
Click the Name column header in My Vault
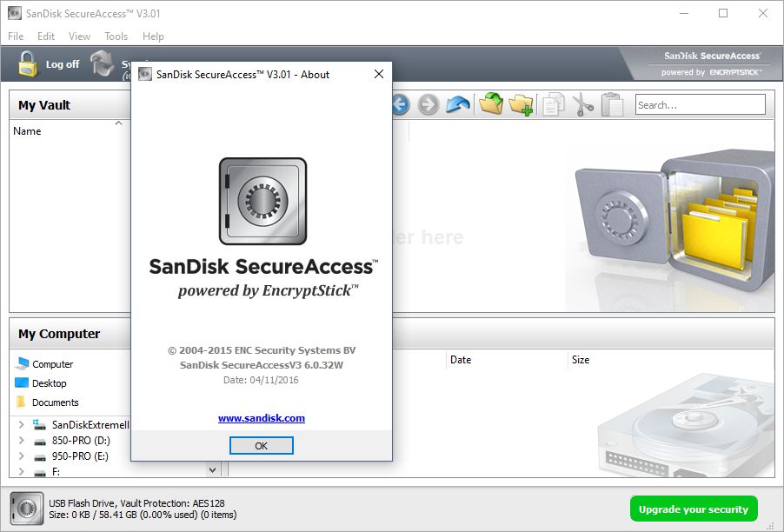tap(27, 131)
